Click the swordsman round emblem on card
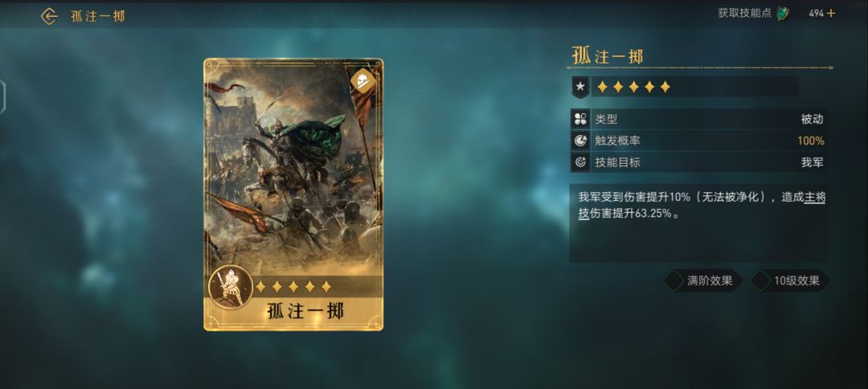Viewport: 868px width, 389px height. click(x=231, y=287)
